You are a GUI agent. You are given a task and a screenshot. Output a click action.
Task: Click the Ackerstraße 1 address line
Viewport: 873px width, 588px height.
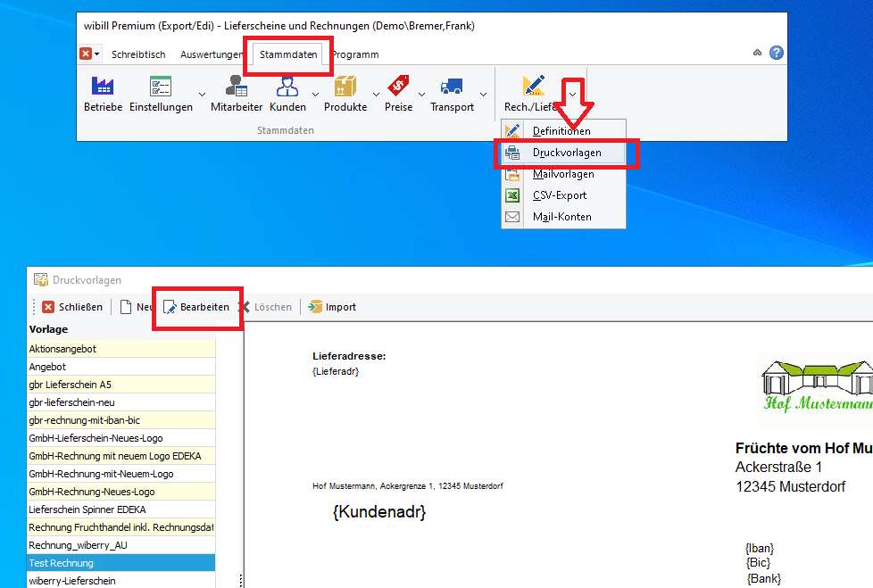click(x=778, y=468)
